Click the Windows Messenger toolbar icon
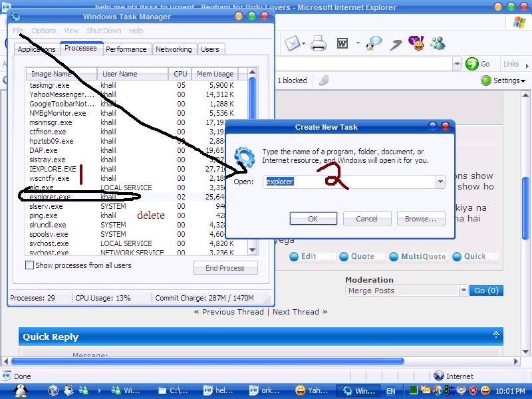This screenshot has width=532, height=399. point(438,44)
